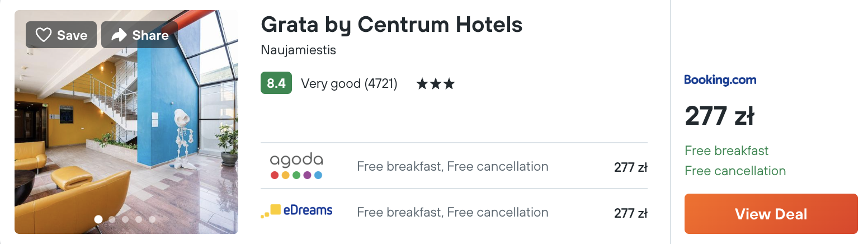Viewport: 868px width, 244px height.
Task: Open Very good (4721) reviews
Action: tap(349, 84)
